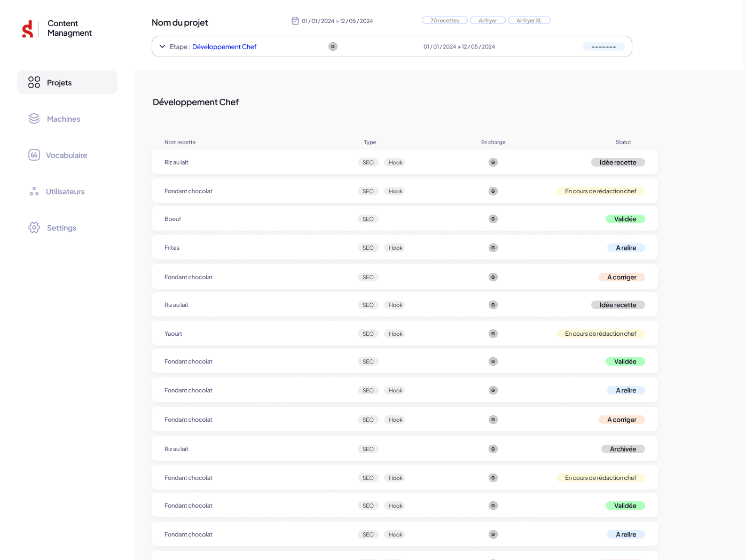This screenshot has height=560, width=745.
Task: Open the Validée status in the Boeuf row
Action: (x=625, y=219)
